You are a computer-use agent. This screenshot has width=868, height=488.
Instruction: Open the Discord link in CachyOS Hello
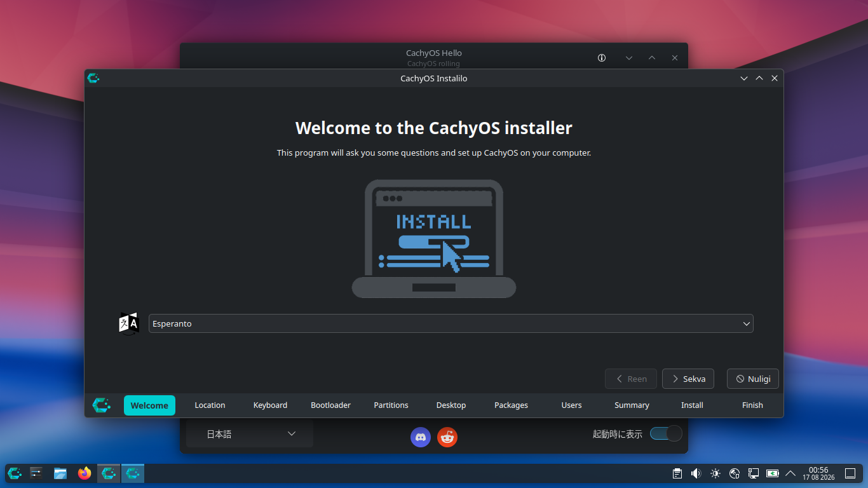pos(421,437)
